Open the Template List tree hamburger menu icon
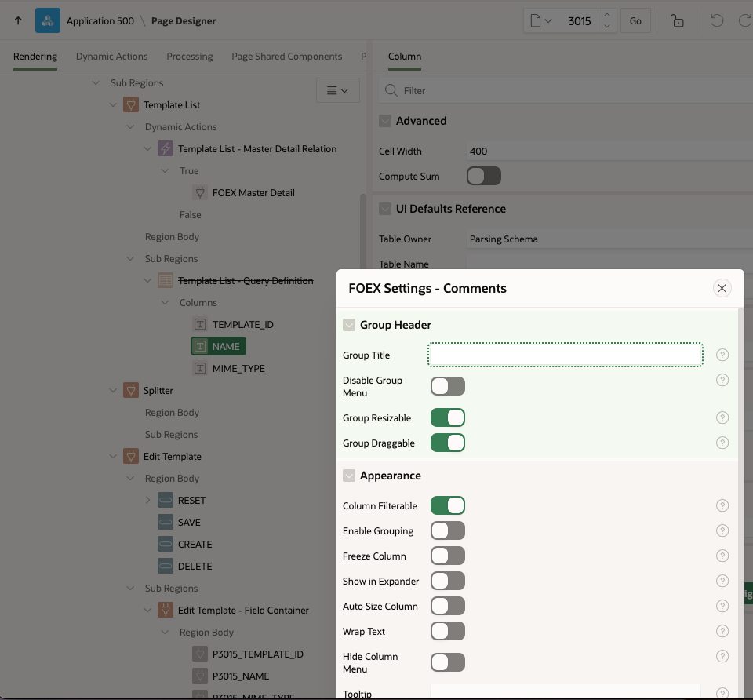This screenshot has height=700, width=753. click(x=337, y=89)
